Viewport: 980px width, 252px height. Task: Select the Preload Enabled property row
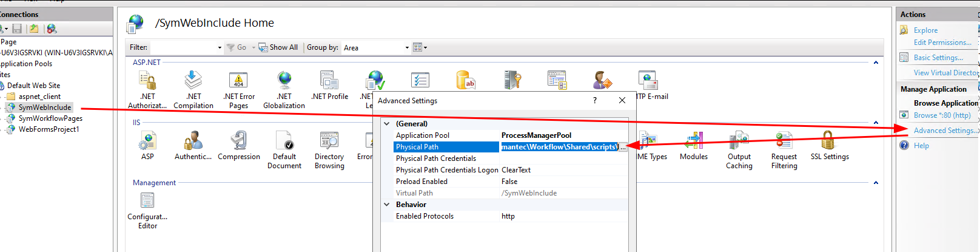click(506, 182)
